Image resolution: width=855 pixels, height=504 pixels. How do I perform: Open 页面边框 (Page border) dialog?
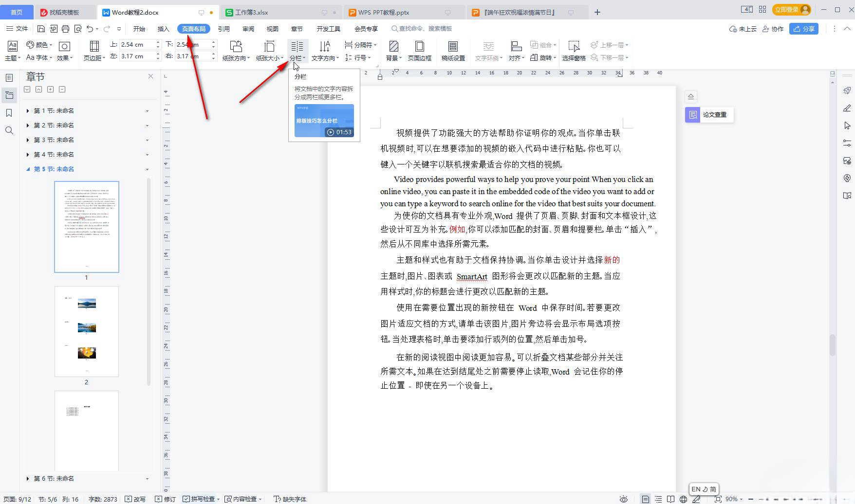(x=419, y=51)
